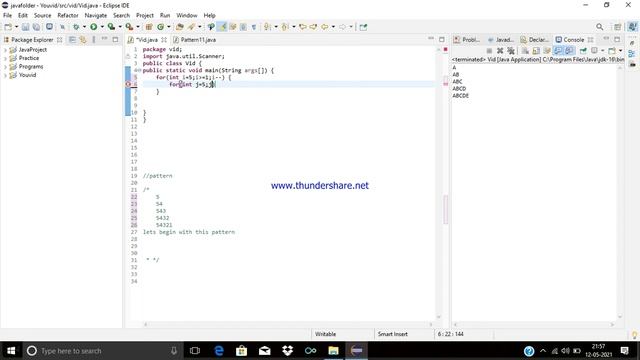Select the Java perspective icon
640x360 pixels.
(632, 27)
